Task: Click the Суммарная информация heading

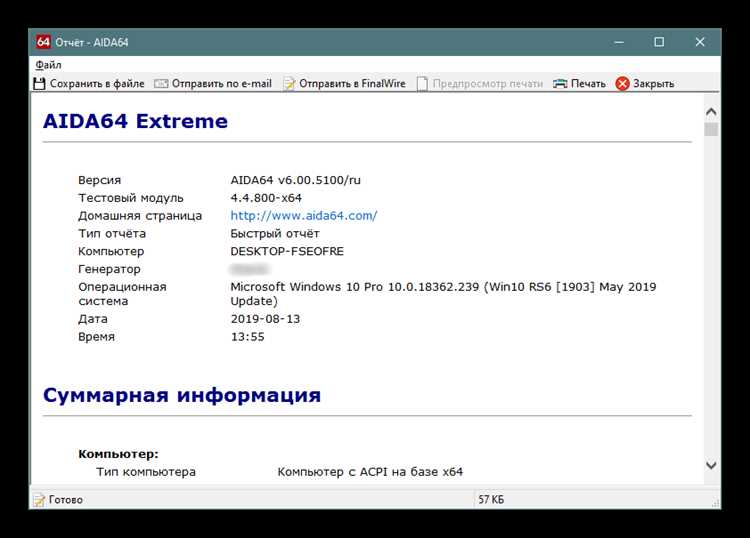Action: click(x=182, y=395)
